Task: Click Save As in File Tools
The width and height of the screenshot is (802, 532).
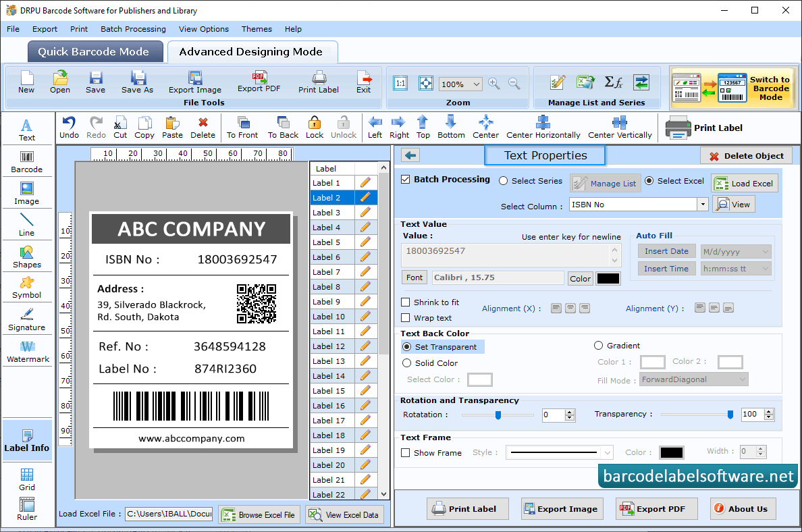Action: (137, 82)
